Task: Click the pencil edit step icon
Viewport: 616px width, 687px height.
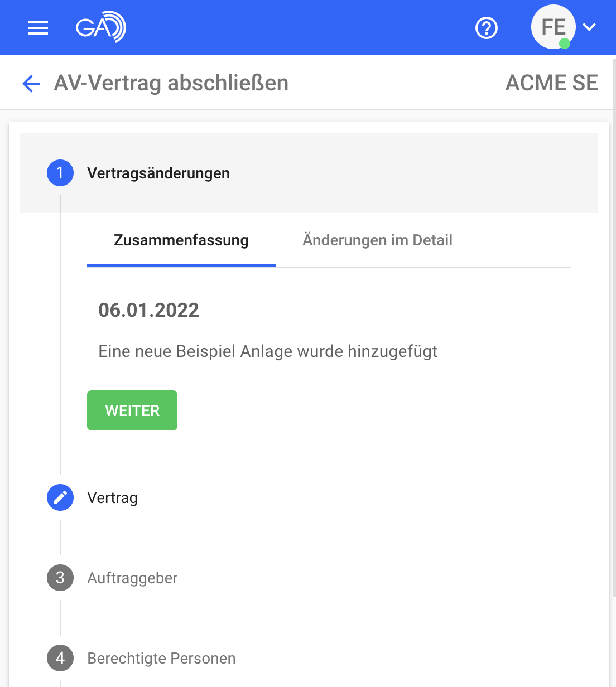Action: point(60,497)
